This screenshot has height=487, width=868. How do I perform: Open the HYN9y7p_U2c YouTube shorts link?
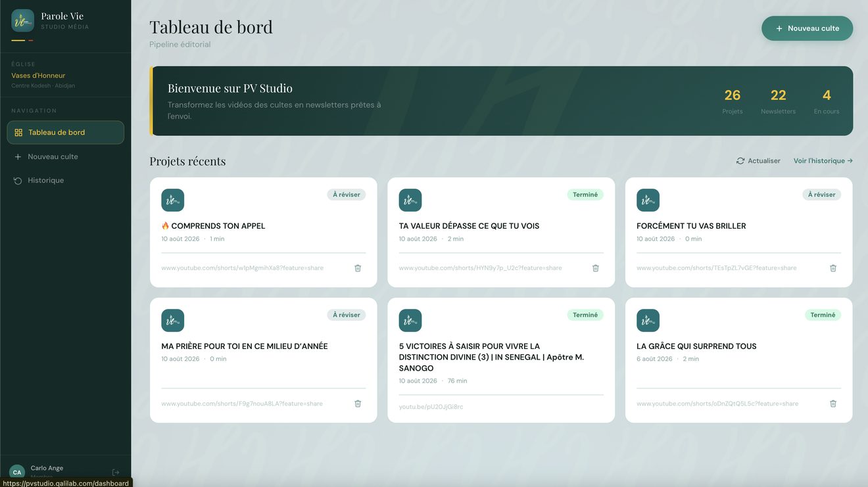481,268
